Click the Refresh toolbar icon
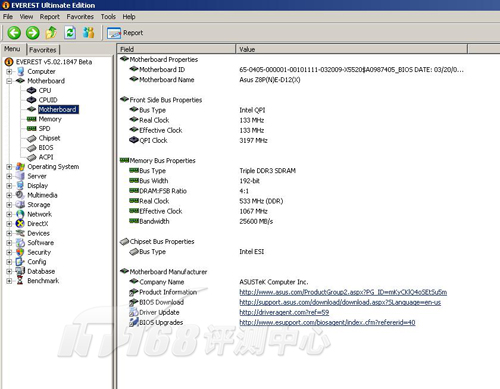This screenshot has height=389, width=500. tap(70, 33)
